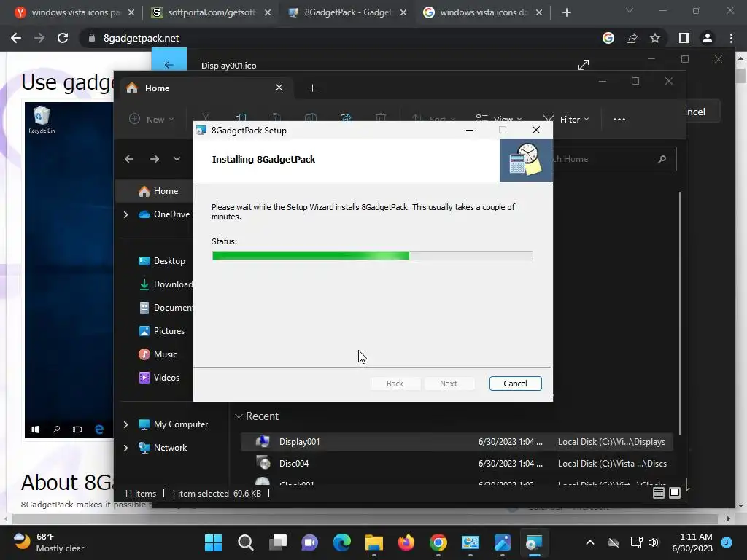
Task: Expand the My Computer tree node
Action: click(x=125, y=424)
